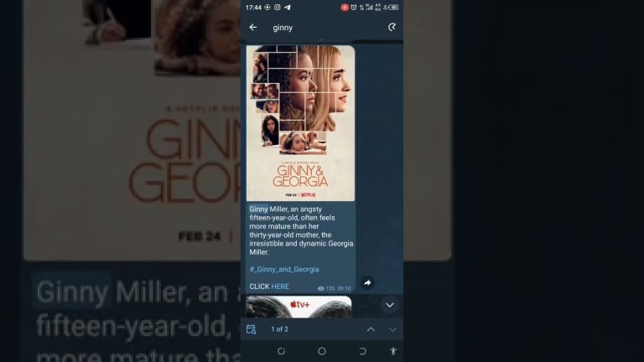This screenshot has width=644, height=362.
Task: Open the #_Ginny_and_Georgia hashtag
Action: pos(284,269)
